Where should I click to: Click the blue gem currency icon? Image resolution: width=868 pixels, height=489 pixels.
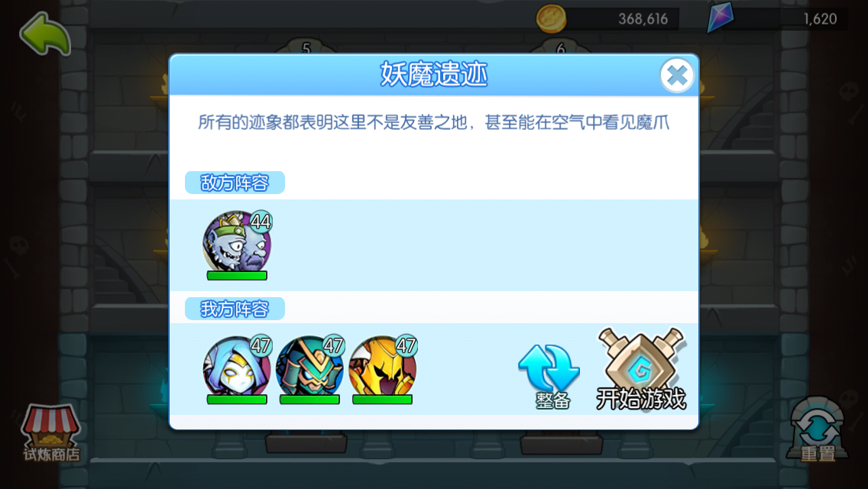coord(721,18)
